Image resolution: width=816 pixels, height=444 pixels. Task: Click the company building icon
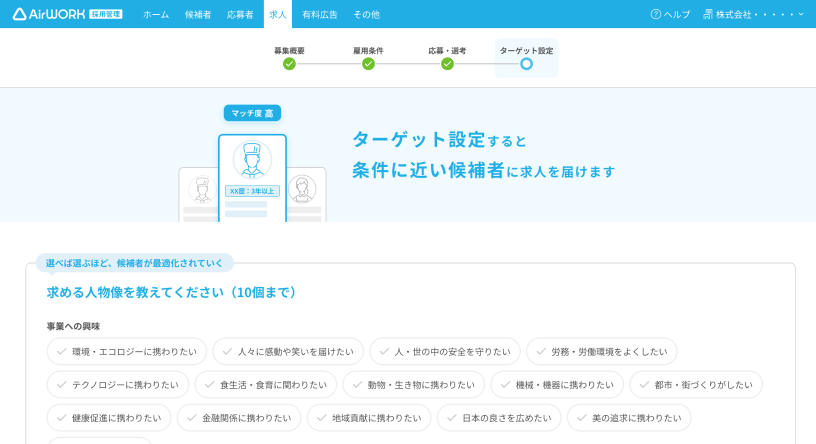(708, 14)
